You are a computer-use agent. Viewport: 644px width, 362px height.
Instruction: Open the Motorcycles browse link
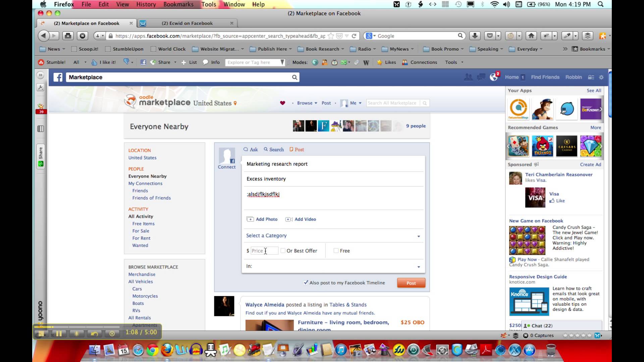145,296
